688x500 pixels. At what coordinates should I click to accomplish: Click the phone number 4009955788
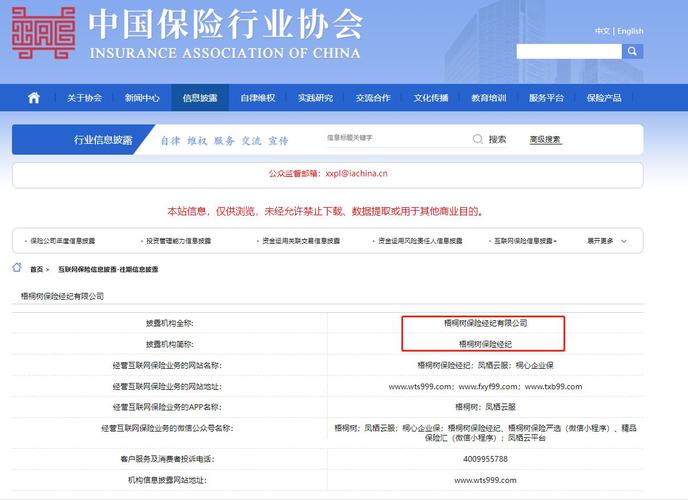[x=485, y=459]
